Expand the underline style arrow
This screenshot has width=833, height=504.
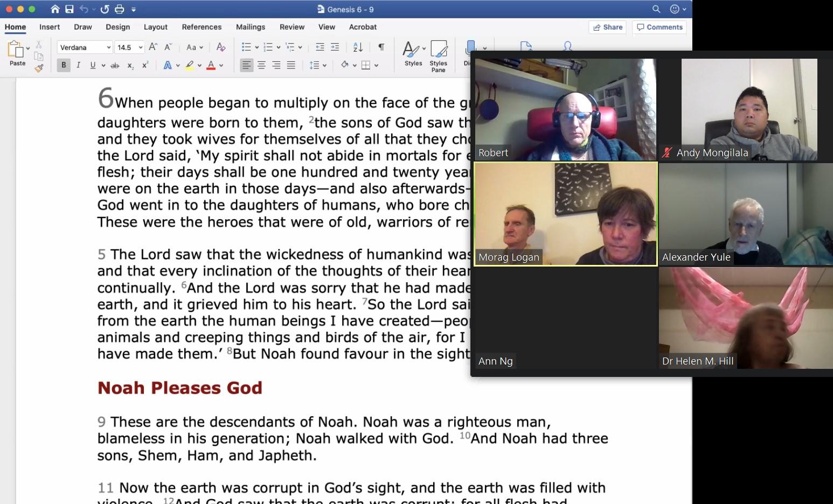click(103, 66)
